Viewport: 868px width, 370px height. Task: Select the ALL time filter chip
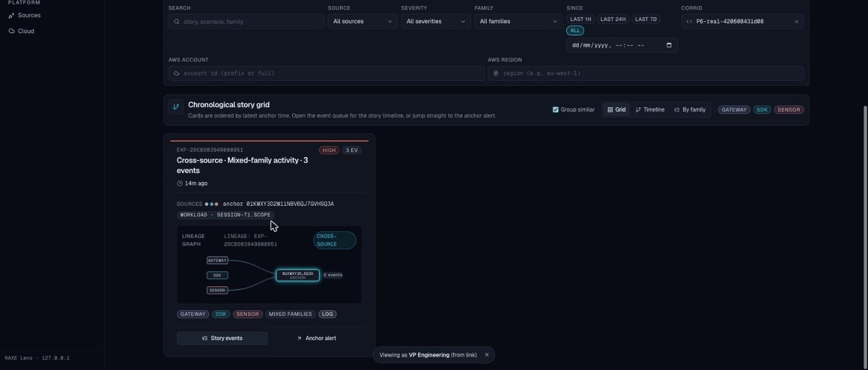pos(575,30)
